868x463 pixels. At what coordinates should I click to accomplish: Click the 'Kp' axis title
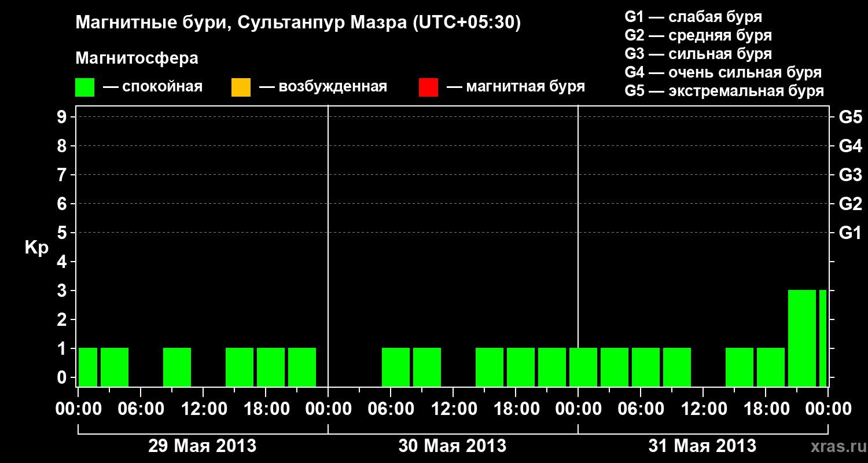[x=37, y=248]
